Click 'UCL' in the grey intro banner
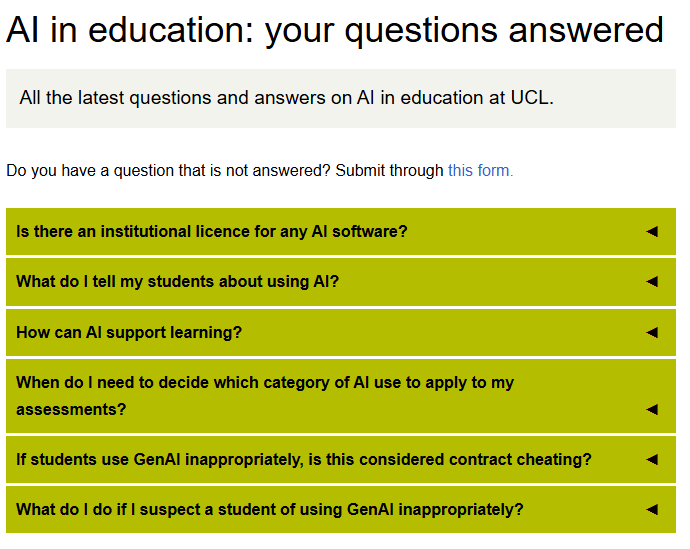The height and width of the screenshot is (549, 690). click(530, 98)
